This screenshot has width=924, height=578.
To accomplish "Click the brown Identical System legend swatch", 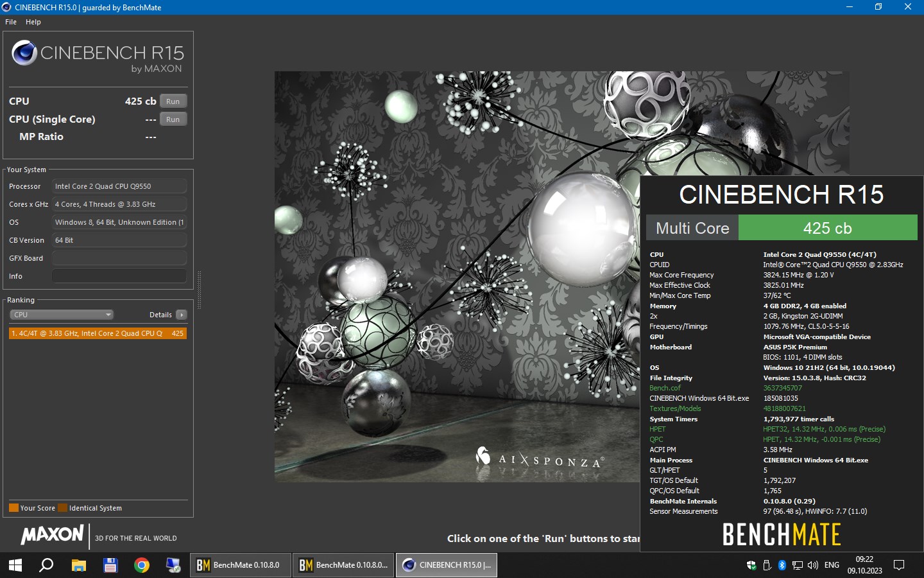I will coord(62,508).
